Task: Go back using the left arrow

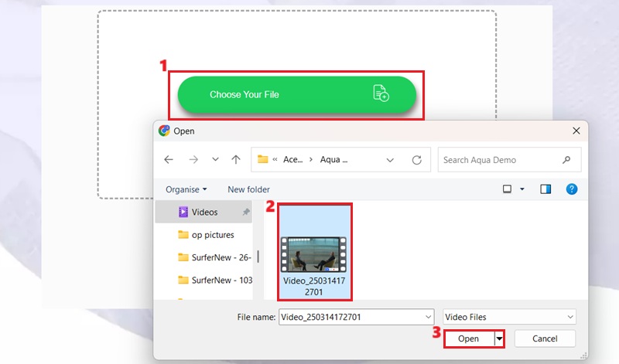Action: (169, 160)
